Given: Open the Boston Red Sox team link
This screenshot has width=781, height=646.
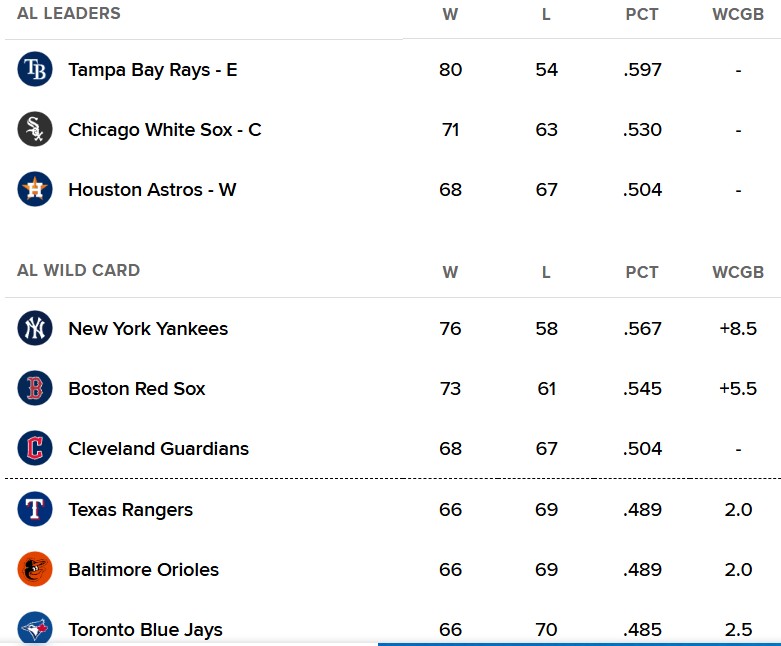Looking at the screenshot, I should [x=136, y=388].
